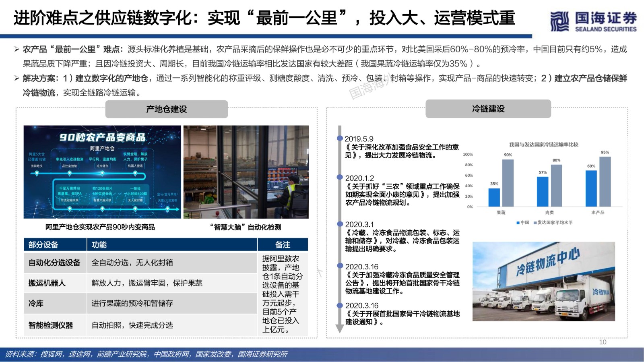The width and height of the screenshot is (644, 362).
Task: Click the 2019.5.9 timeline dot
Action: pyautogui.click(x=340, y=138)
